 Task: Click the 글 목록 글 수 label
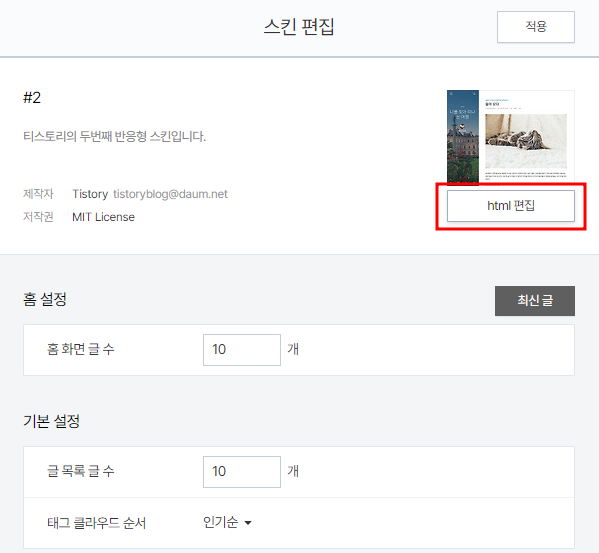(x=81, y=471)
